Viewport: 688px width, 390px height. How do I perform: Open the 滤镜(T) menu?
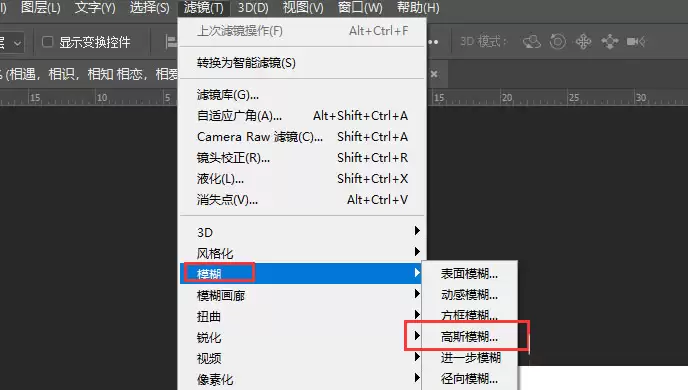click(204, 8)
